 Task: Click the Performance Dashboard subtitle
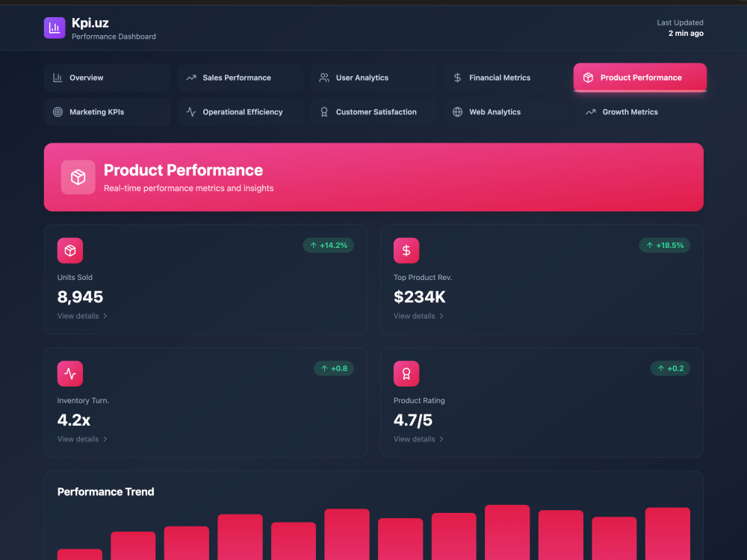pyautogui.click(x=114, y=37)
